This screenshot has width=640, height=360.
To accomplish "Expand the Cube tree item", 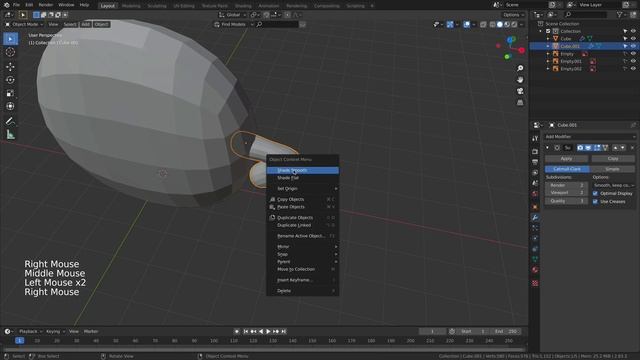I will (x=548, y=39).
